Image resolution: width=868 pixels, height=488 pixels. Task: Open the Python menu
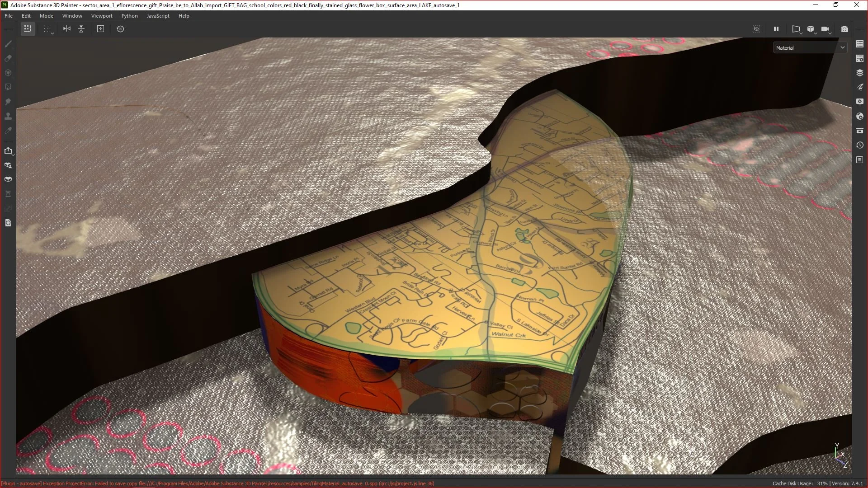[129, 16]
